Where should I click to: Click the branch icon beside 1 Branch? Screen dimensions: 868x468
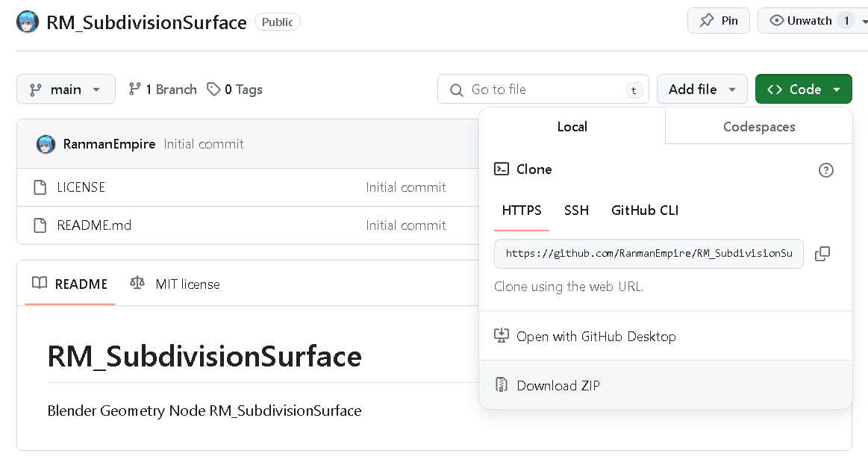[x=135, y=90]
